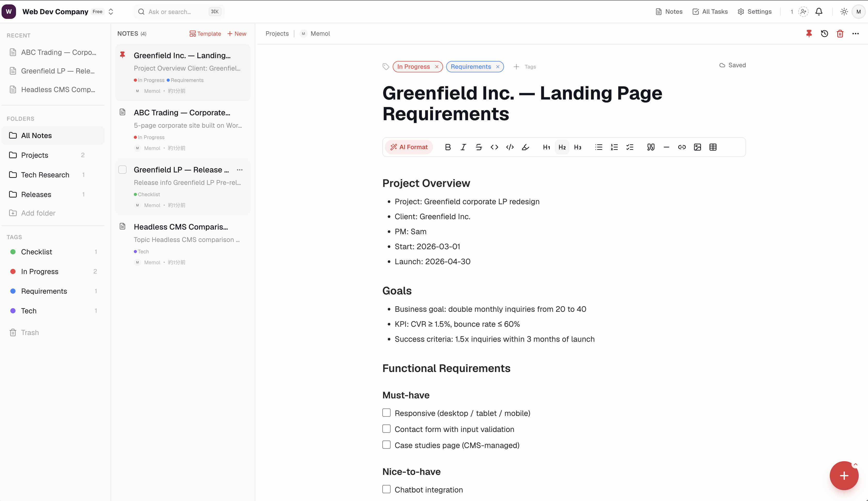868x501 pixels.
Task: Apply italic formatting
Action: tap(463, 147)
